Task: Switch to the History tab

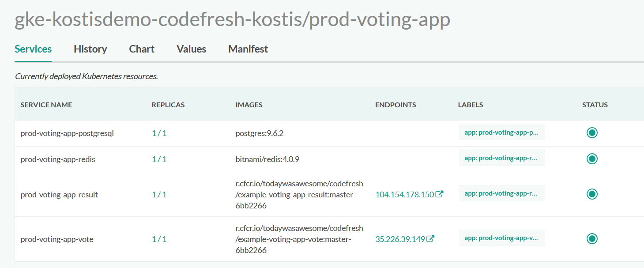Action: point(90,49)
